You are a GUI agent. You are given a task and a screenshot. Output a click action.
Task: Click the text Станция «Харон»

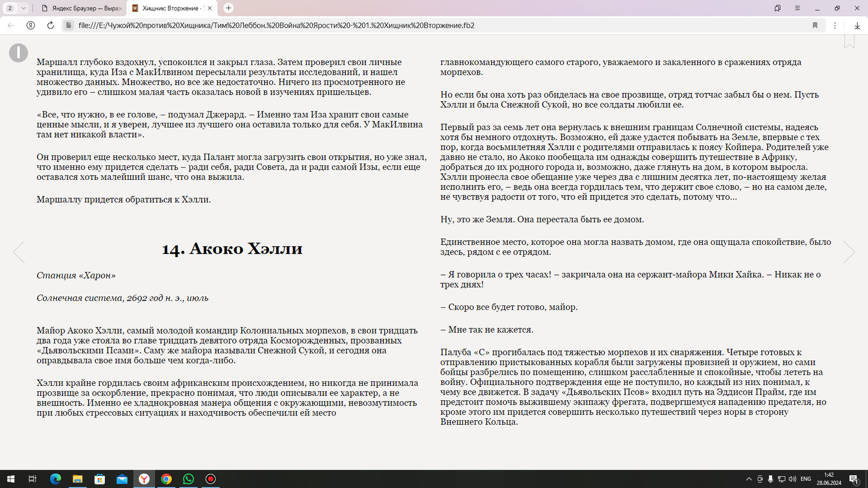pos(76,275)
